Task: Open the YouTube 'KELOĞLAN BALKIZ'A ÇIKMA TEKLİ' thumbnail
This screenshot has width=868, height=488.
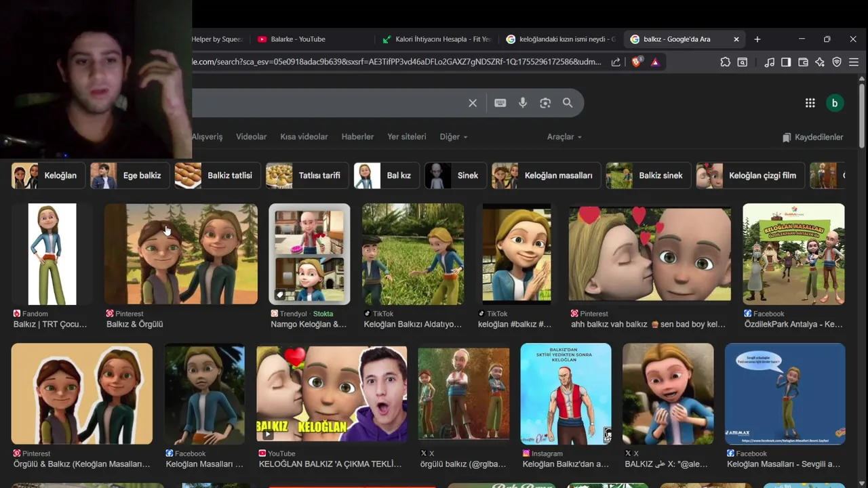Action: click(x=332, y=394)
